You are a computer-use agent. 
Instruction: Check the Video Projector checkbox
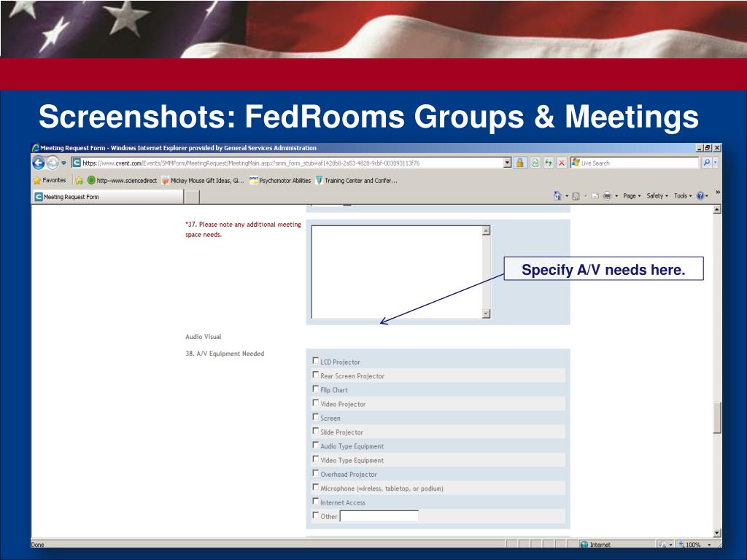click(x=315, y=402)
